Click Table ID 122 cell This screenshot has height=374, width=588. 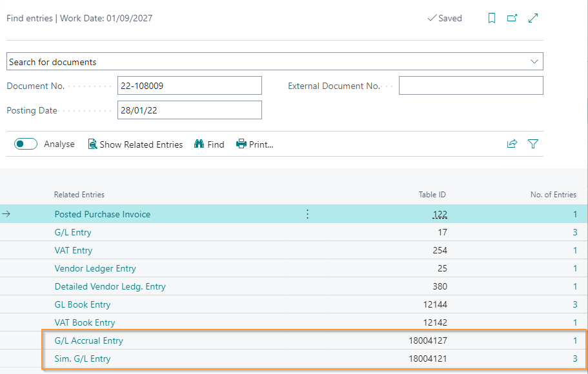440,214
